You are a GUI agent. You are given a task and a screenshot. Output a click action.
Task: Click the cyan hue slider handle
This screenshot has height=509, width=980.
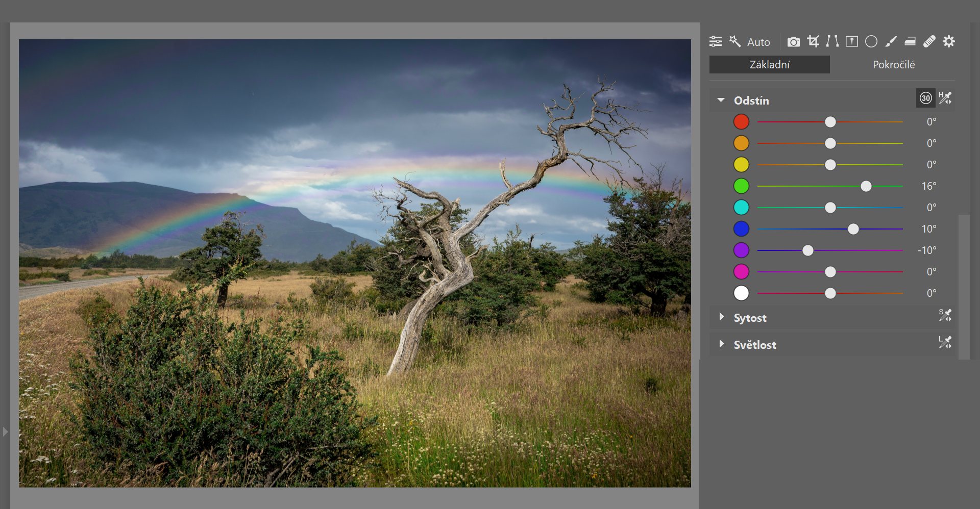click(830, 208)
